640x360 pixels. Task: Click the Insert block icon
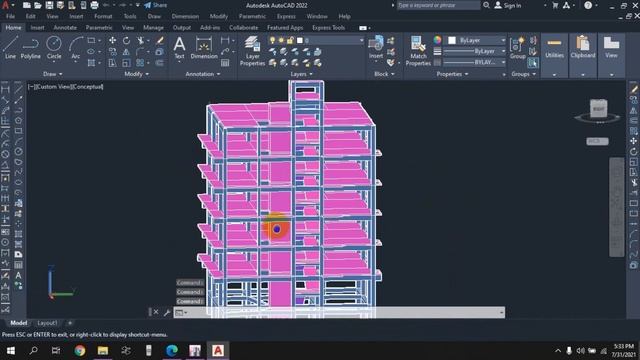376,47
